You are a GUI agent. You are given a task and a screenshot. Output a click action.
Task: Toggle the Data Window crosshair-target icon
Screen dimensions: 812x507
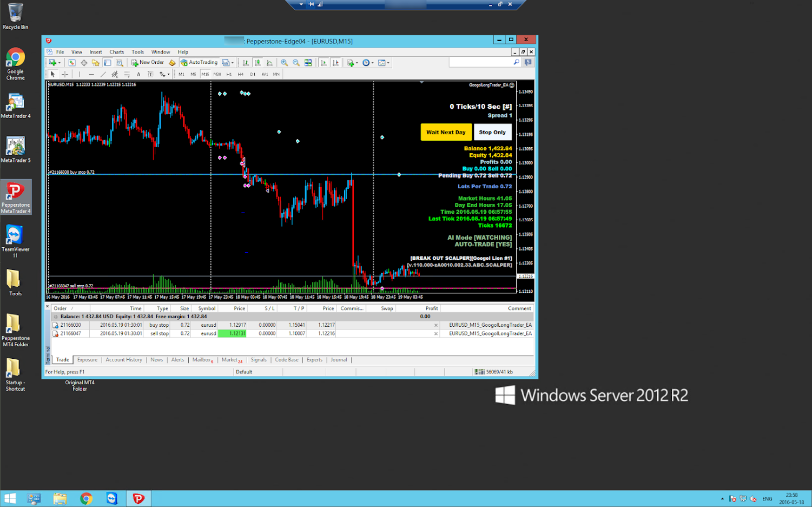pyautogui.click(x=84, y=63)
